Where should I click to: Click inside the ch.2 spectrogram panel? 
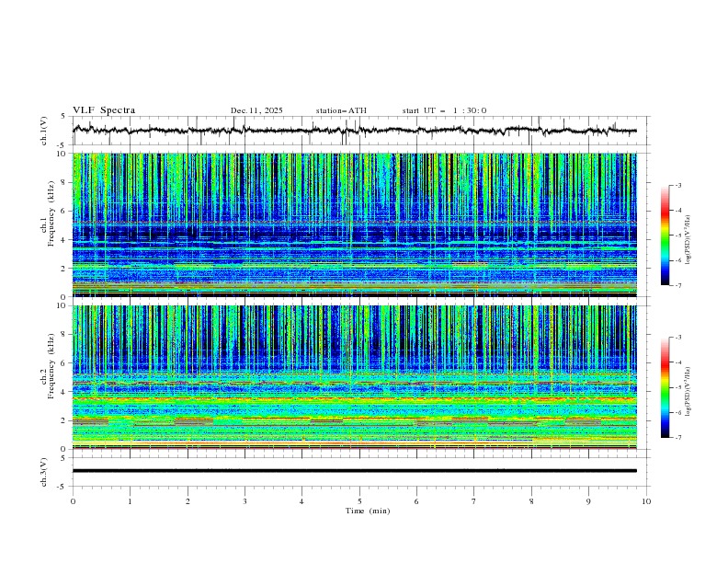point(358,376)
